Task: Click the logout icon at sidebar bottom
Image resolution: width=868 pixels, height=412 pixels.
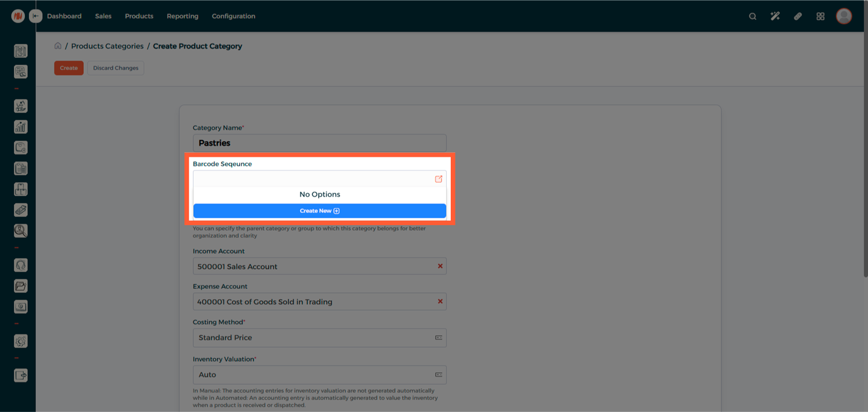Action: tap(21, 376)
